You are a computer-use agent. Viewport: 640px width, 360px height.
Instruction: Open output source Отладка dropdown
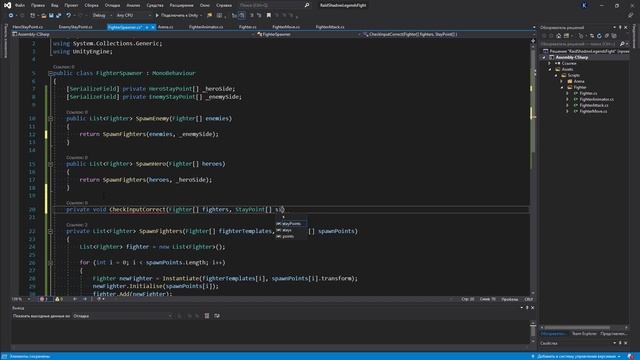(122, 316)
